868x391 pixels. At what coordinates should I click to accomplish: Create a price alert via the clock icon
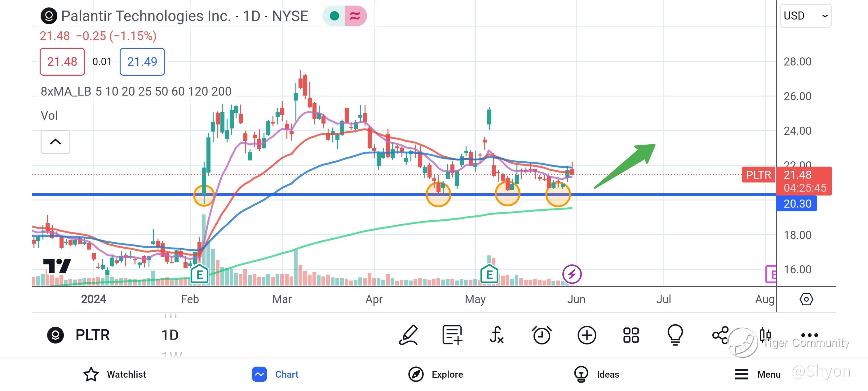coord(542,335)
